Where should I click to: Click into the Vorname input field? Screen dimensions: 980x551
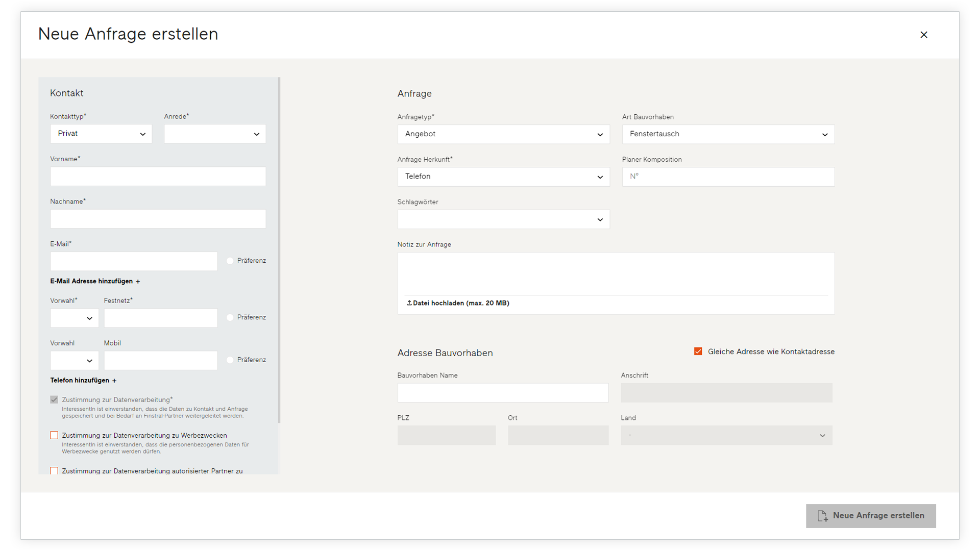pyautogui.click(x=158, y=177)
